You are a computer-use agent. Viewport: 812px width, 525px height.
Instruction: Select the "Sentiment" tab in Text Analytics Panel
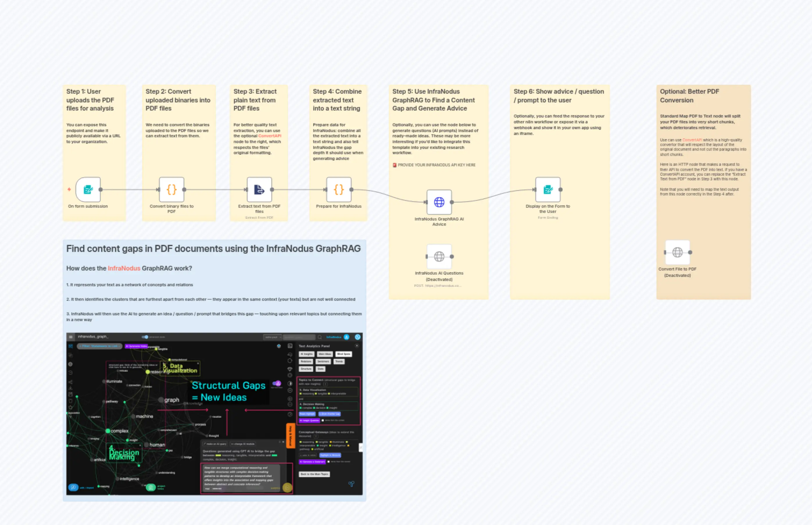[x=323, y=362]
